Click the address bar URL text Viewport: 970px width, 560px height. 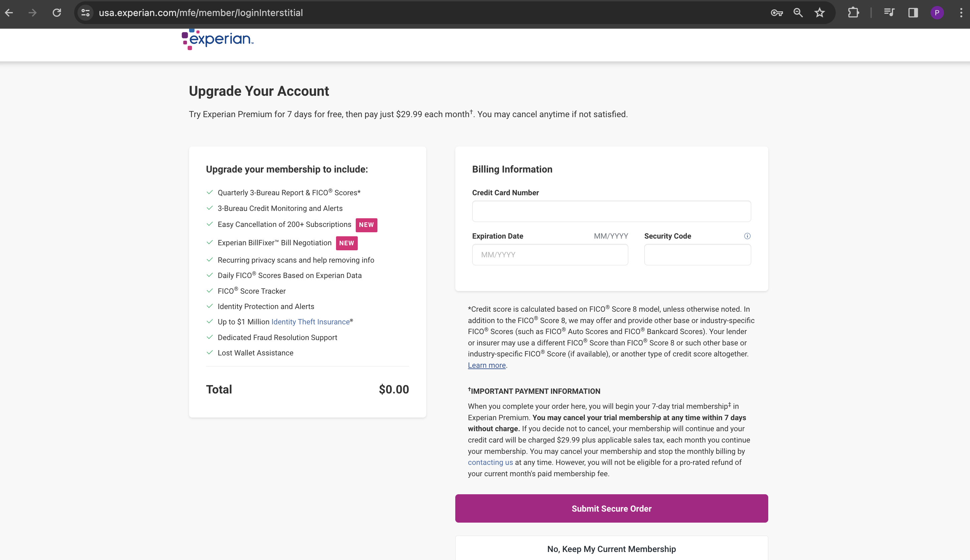pyautogui.click(x=200, y=13)
